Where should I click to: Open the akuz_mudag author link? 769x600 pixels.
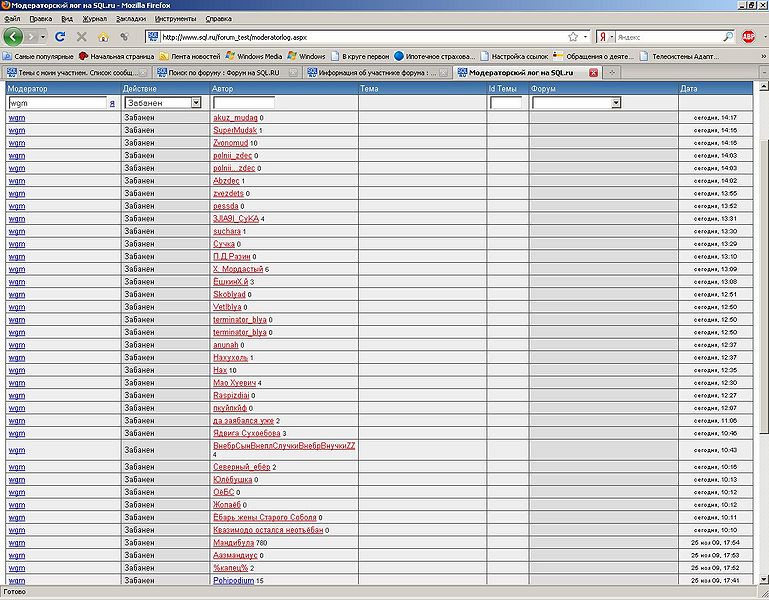[235, 118]
